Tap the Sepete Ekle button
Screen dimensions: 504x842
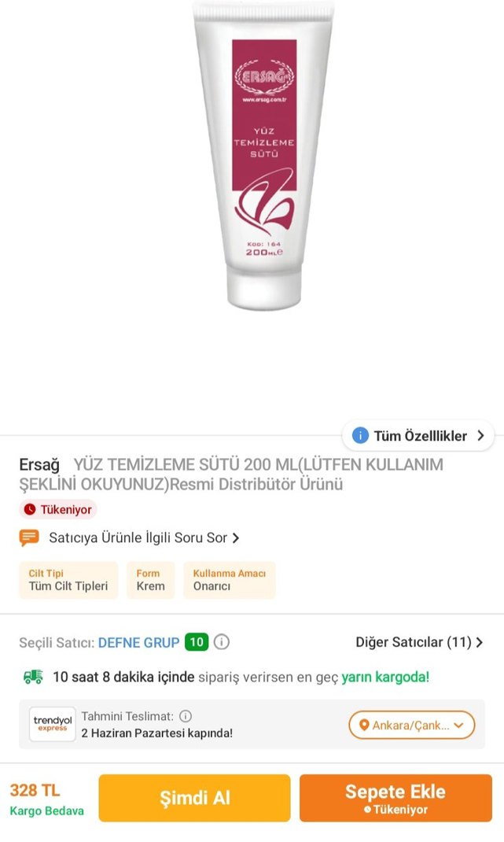395,798
